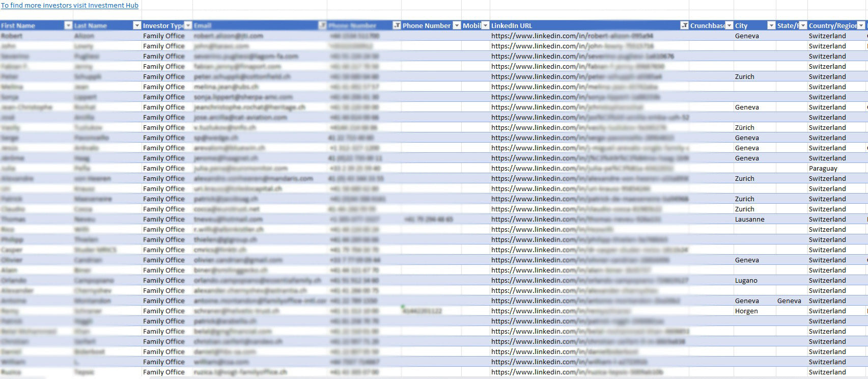Select the Country/Region header cell text
The width and height of the screenshot is (868, 379).
(833, 25)
